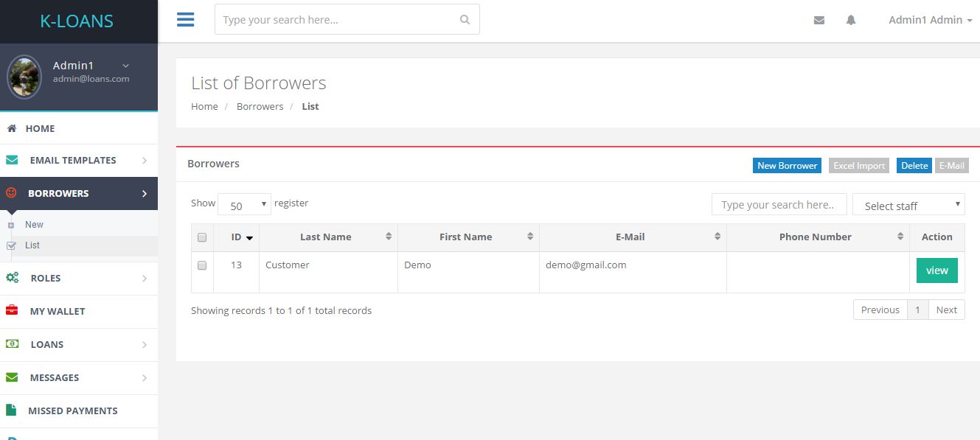Click the plus icon beside New
This screenshot has width=980, height=440.
(x=11, y=226)
